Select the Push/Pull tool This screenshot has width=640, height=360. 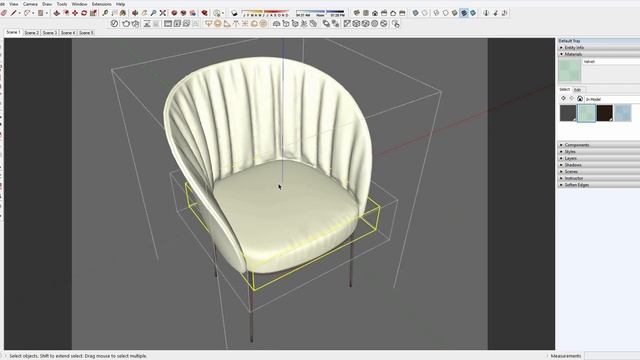(56, 13)
